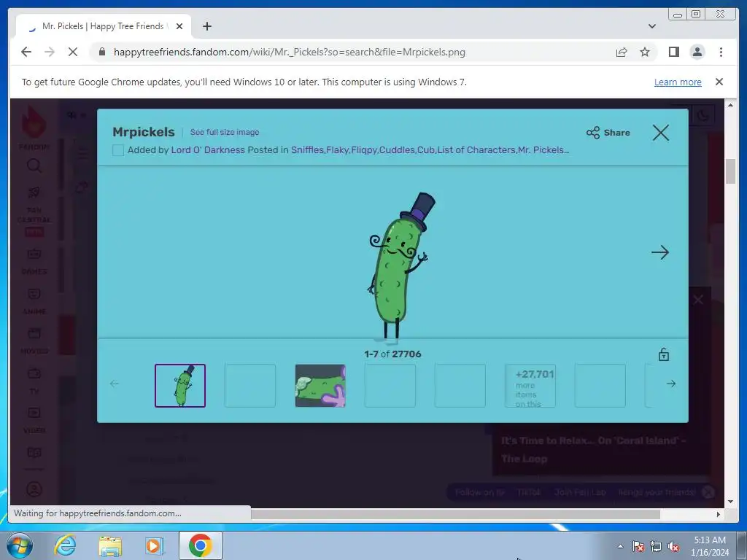747x560 pixels.
Task: Close the Mr. Pickels tab
Action: point(179,26)
